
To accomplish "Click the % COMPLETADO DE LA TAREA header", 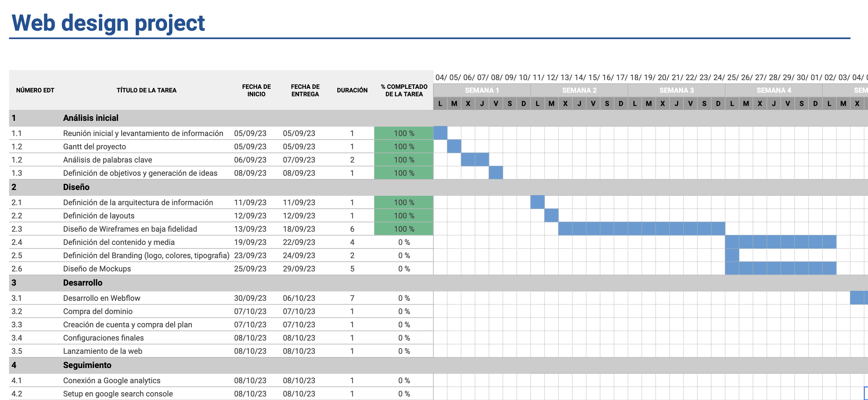I will coord(404,90).
